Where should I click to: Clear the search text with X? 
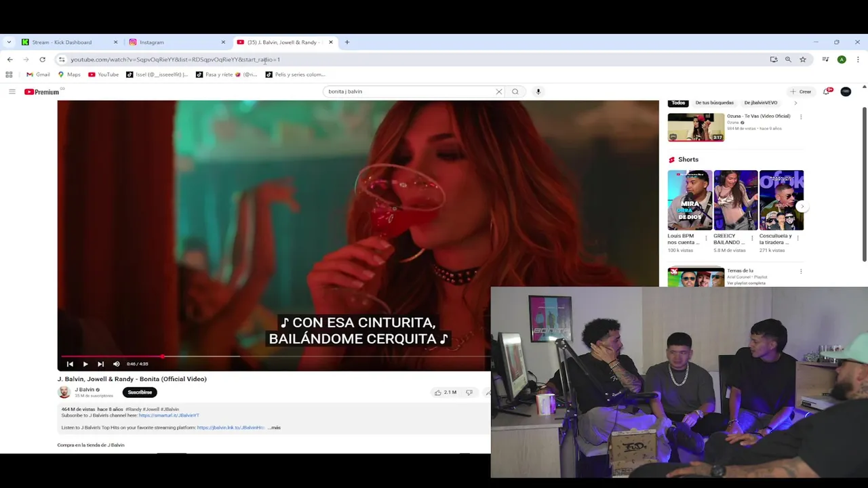(499, 91)
